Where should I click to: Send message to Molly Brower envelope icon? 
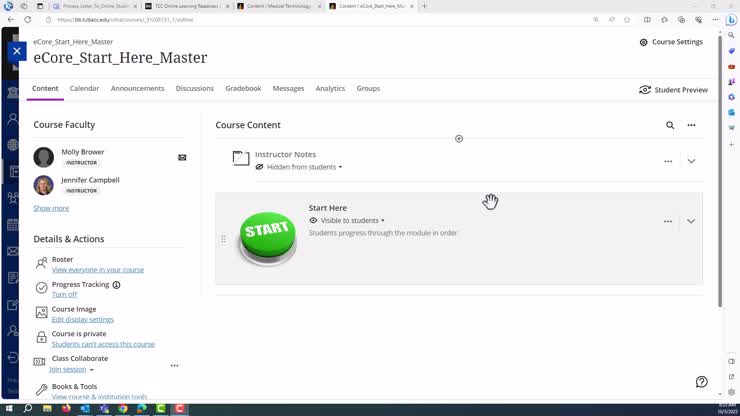click(182, 157)
